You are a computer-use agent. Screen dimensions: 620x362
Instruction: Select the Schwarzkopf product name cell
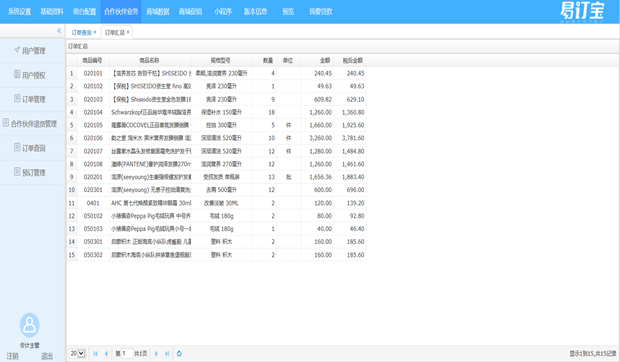click(151, 112)
